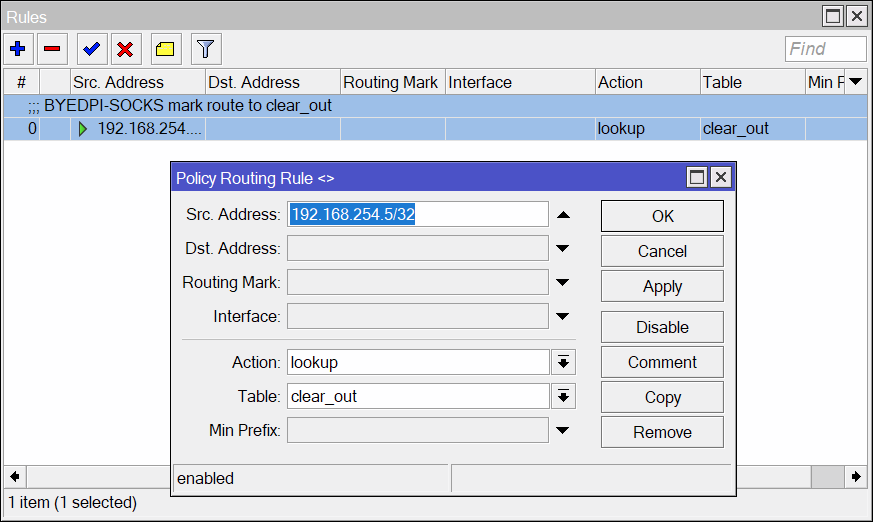The width and height of the screenshot is (873, 522).
Task: Open the funnel filter icon
Action: (x=205, y=49)
